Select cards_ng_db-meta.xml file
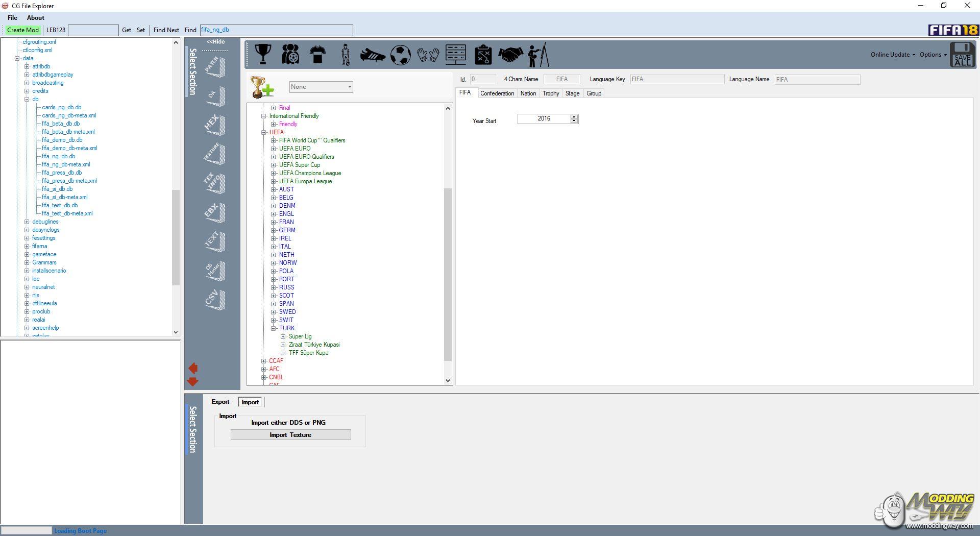 69,115
